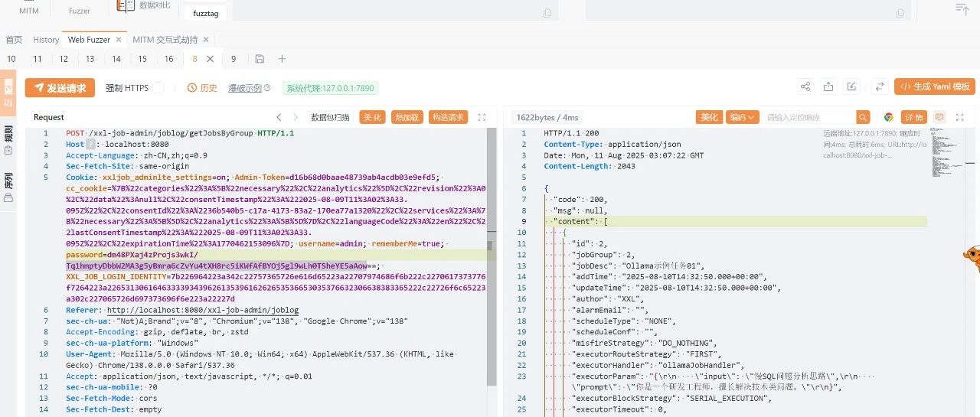The height and width of the screenshot is (417, 980).
Task: Click the share icon in the toolbar
Action: coord(805,87)
